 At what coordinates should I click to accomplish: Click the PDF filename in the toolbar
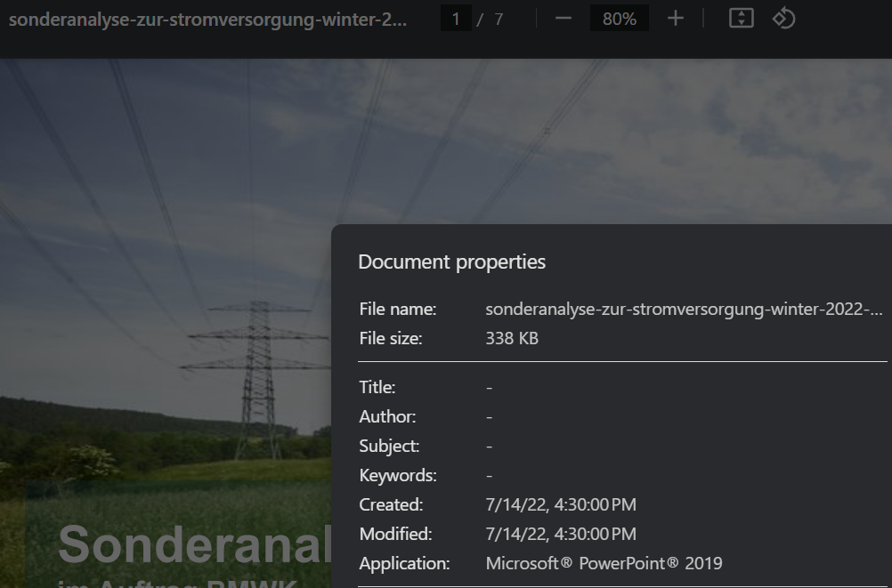(x=207, y=20)
